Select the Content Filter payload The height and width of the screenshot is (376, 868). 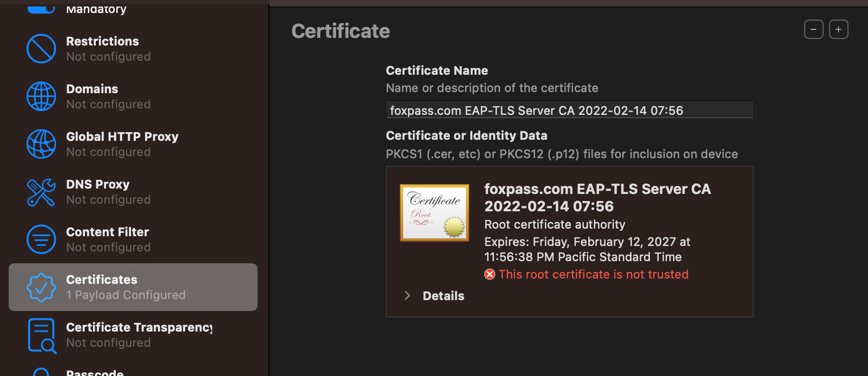pos(133,239)
